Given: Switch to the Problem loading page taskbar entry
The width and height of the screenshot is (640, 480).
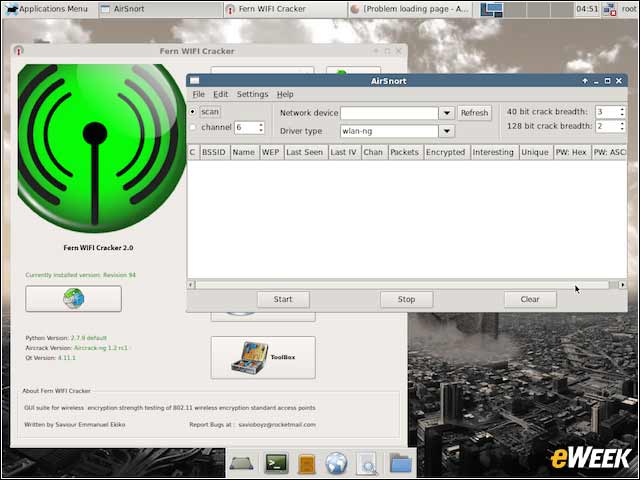Looking at the screenshot, I should (409, 9).
